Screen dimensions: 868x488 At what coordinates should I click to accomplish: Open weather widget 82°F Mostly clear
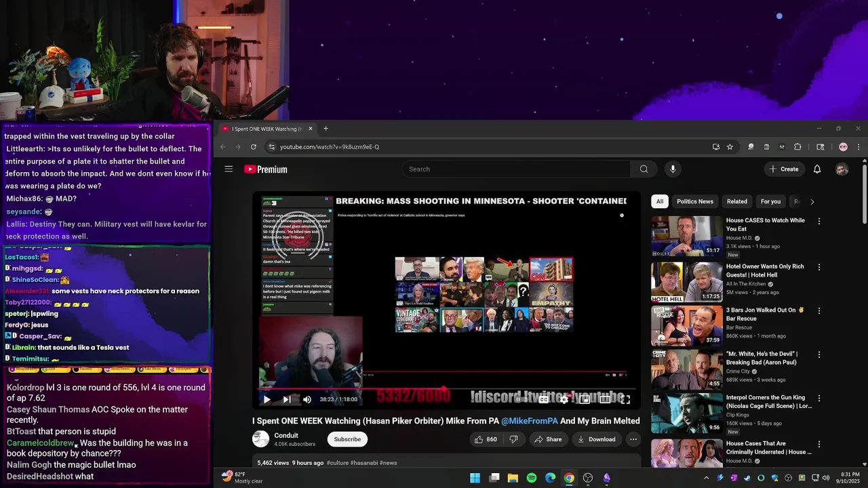(x=241, y=478)
